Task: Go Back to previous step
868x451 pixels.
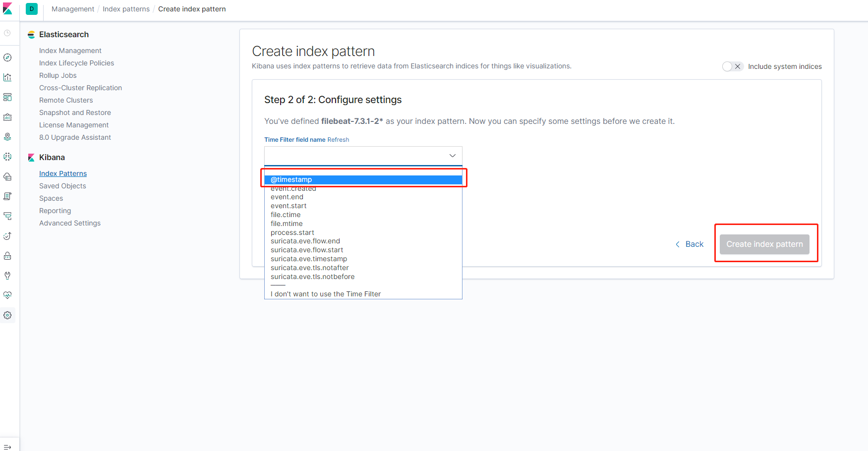Action: (x=690, y=244)
